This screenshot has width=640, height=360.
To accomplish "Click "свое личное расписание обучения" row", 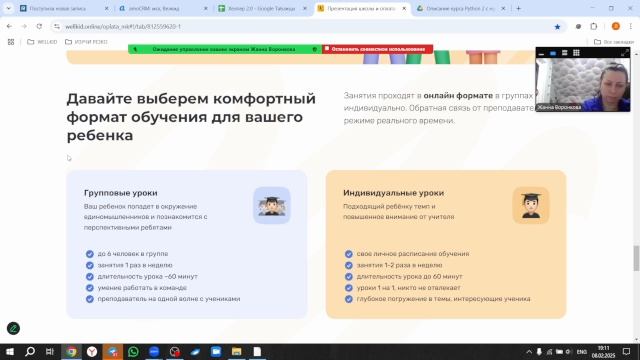I will pyautogui.click(x=407, y=253).
